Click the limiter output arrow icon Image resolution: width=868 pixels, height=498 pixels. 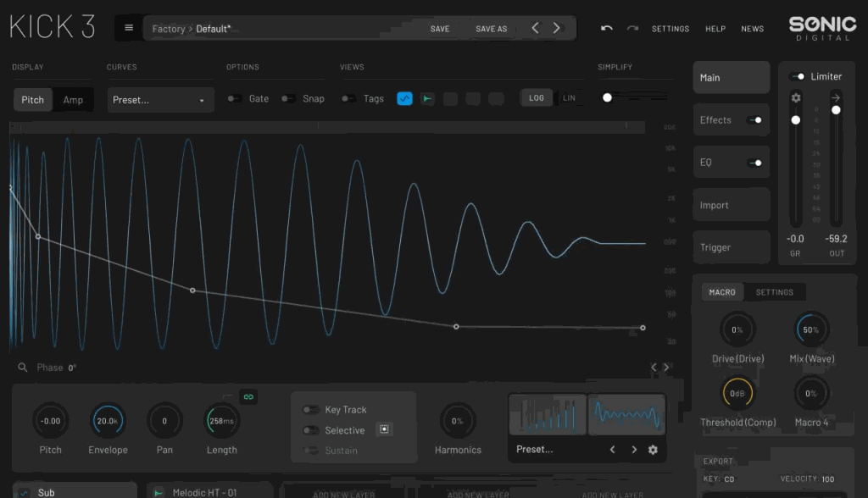click(836, 98)
